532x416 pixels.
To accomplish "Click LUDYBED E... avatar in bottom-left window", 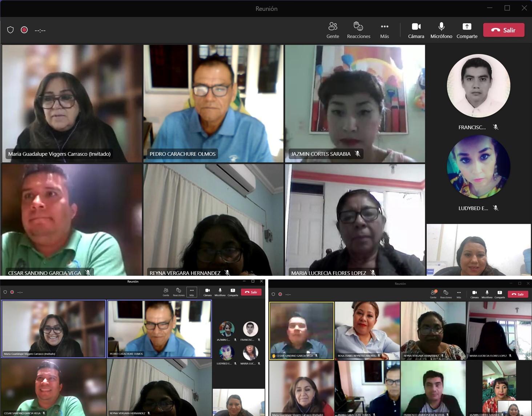I will click(x=226, y=352).
